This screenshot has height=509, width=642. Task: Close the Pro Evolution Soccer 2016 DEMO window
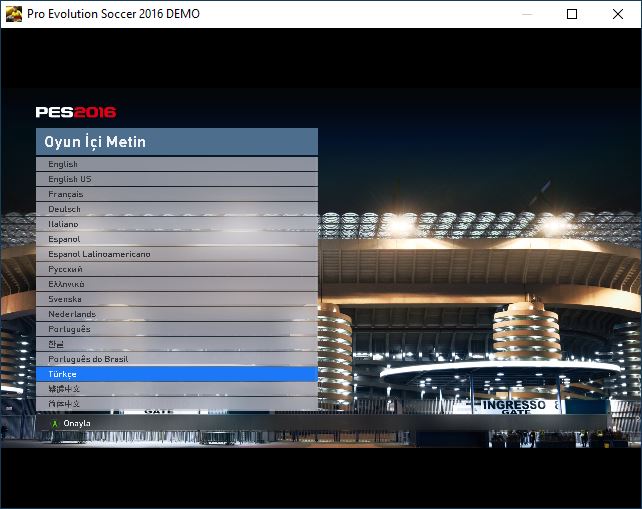618,14
